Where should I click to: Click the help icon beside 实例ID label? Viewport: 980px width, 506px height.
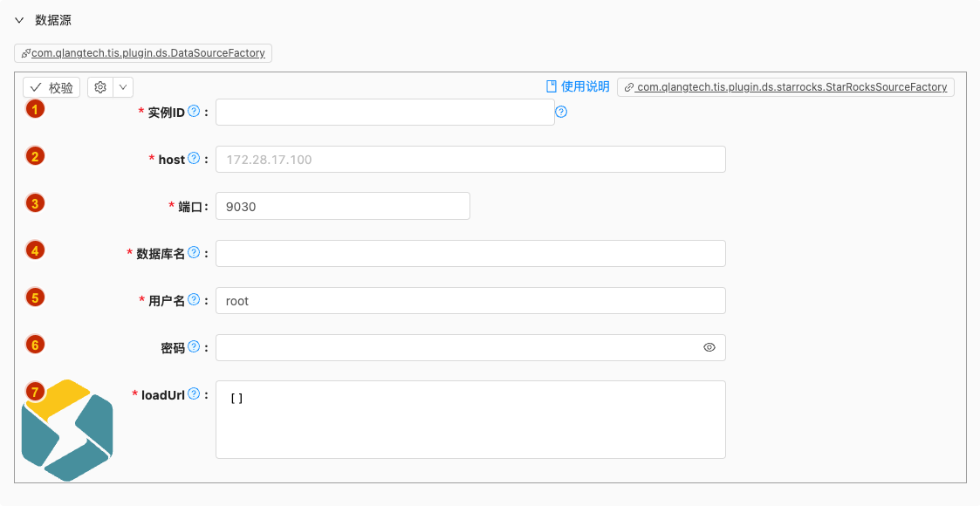click(x=194, y=112)
